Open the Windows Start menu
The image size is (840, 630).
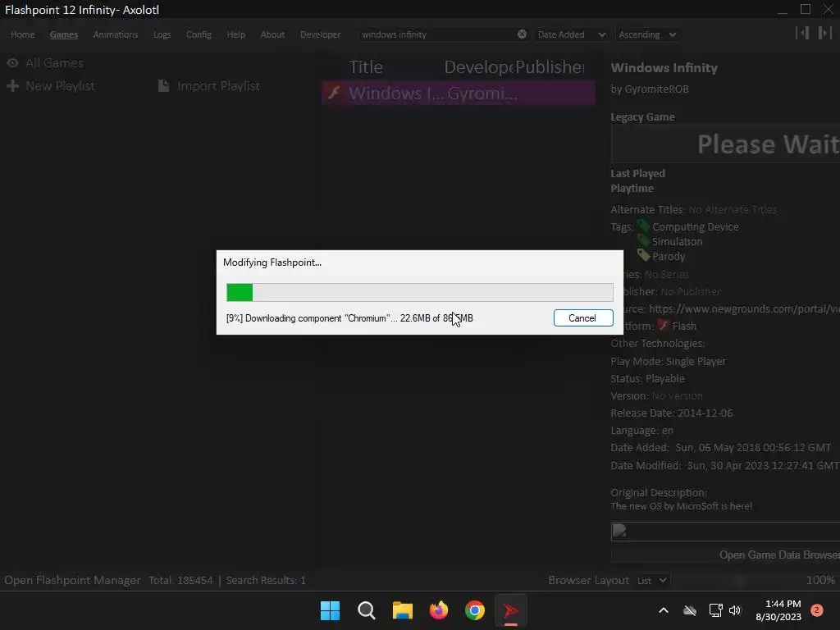tap(330, 610)
